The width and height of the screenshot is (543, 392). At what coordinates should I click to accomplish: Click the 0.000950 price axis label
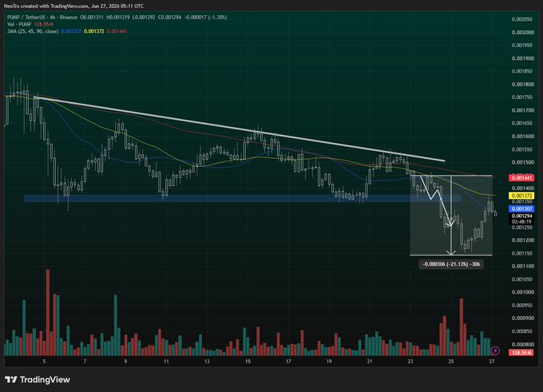[x=522, y=305]
